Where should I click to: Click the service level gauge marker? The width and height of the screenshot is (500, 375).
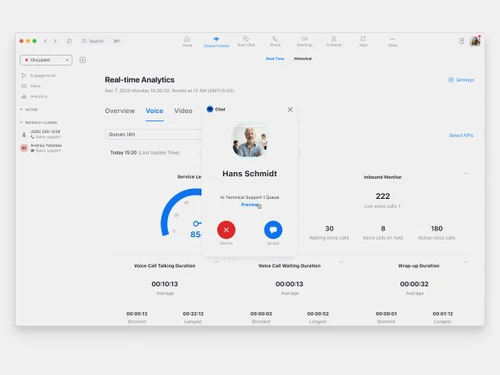[197, 223]
